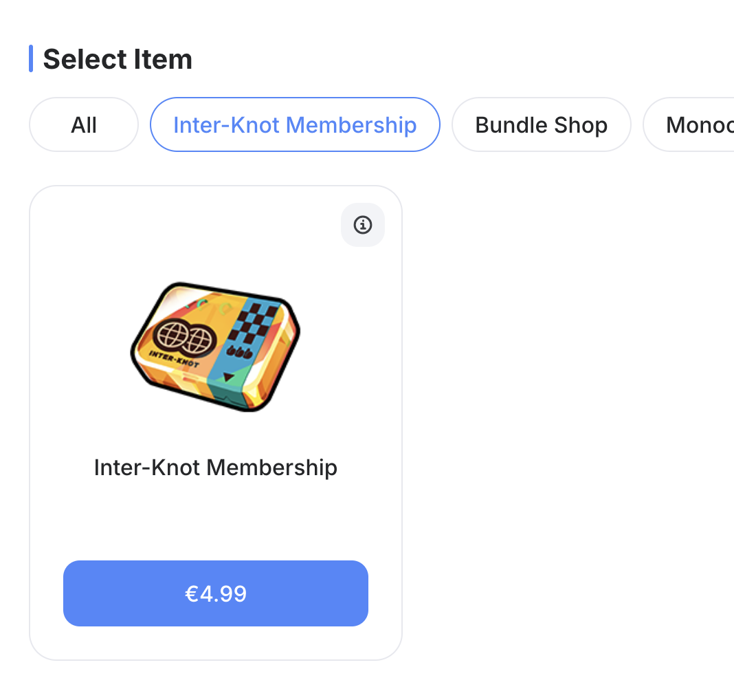Click the black triangle on the membership box

pyautogui.click(x=229, y=377)
